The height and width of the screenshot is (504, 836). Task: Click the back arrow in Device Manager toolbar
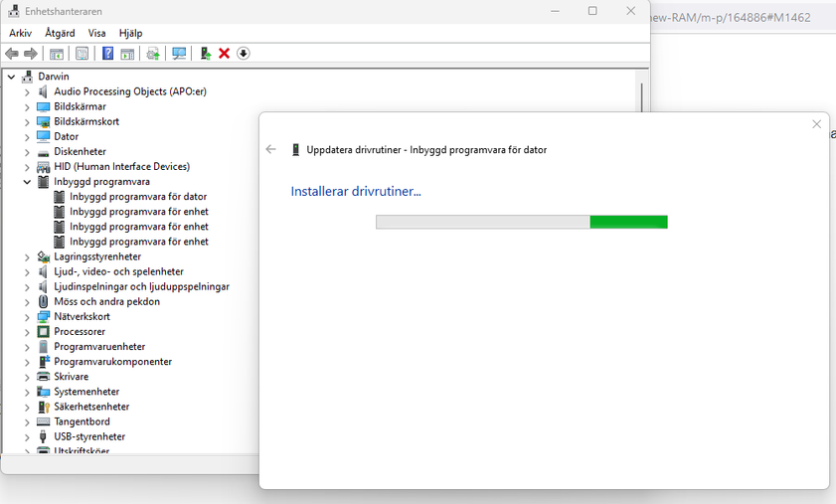pyautogui.click(x=12, y=54)
